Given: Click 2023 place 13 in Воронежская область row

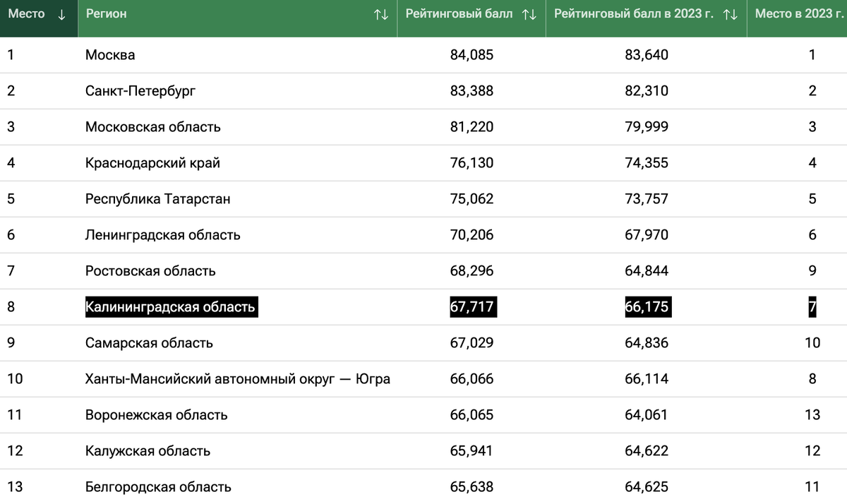Looking at the screenshot, I should pos(812,415).
